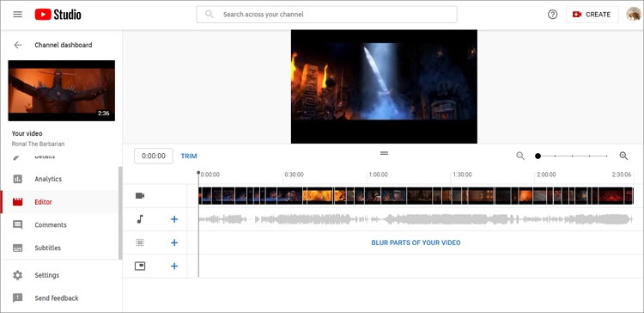The image size is (644, 313).
Task: Zoom out the timeline with the minus magnifier
Action: 520,156
